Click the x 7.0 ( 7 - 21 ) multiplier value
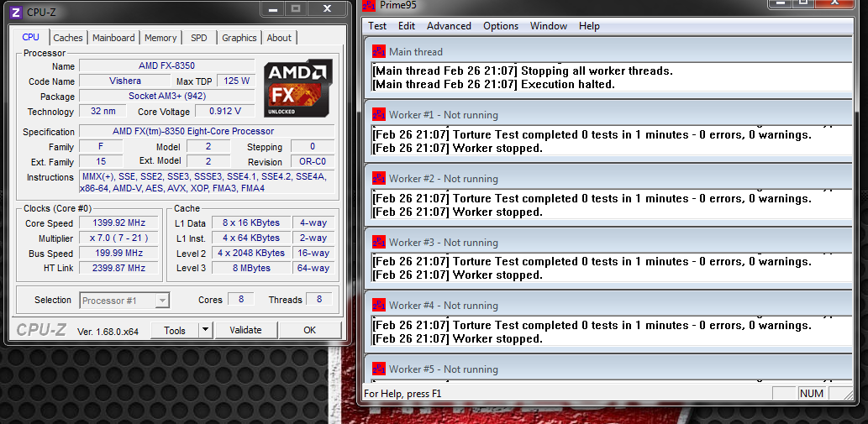Screen dimensions: 868x424 coord(119,238)
